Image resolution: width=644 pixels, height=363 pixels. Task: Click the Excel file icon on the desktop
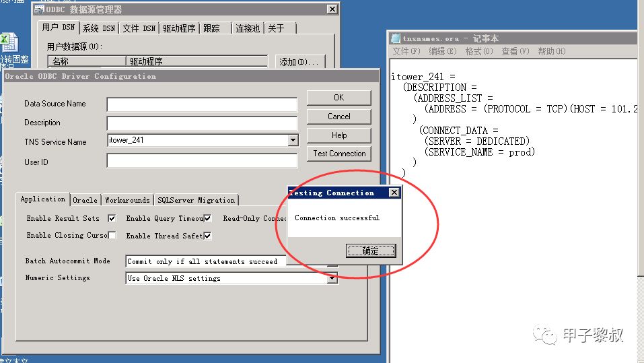8,43
